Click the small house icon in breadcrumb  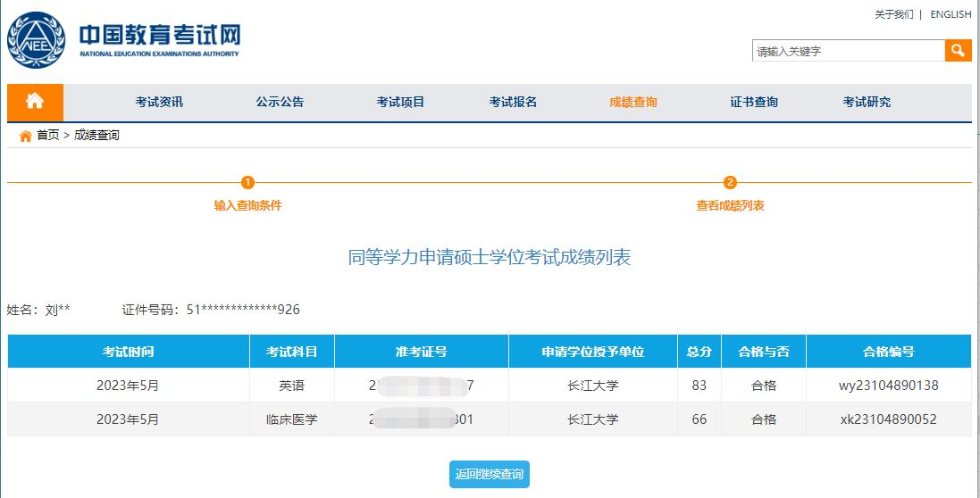[x=25, y=136]
